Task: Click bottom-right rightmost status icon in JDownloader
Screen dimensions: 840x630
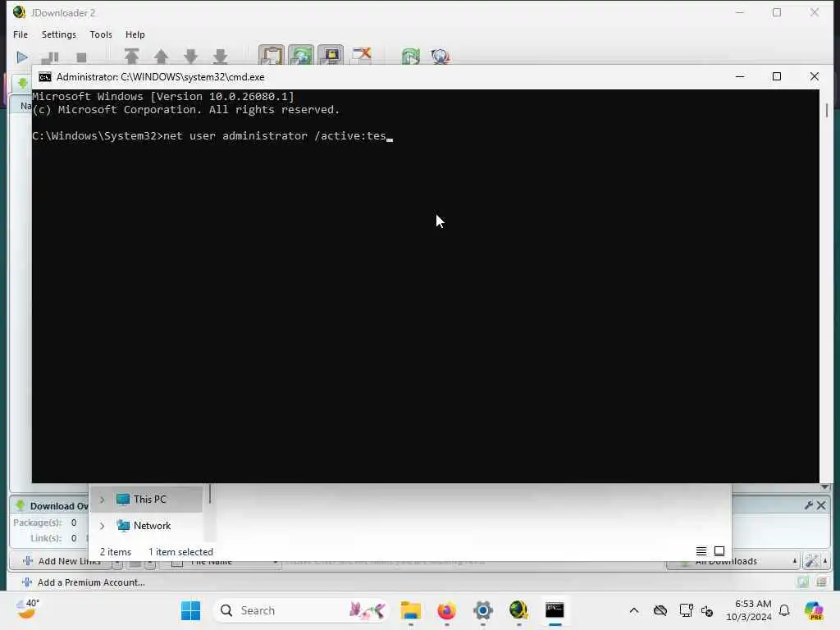Action: [x=821, y=582]
